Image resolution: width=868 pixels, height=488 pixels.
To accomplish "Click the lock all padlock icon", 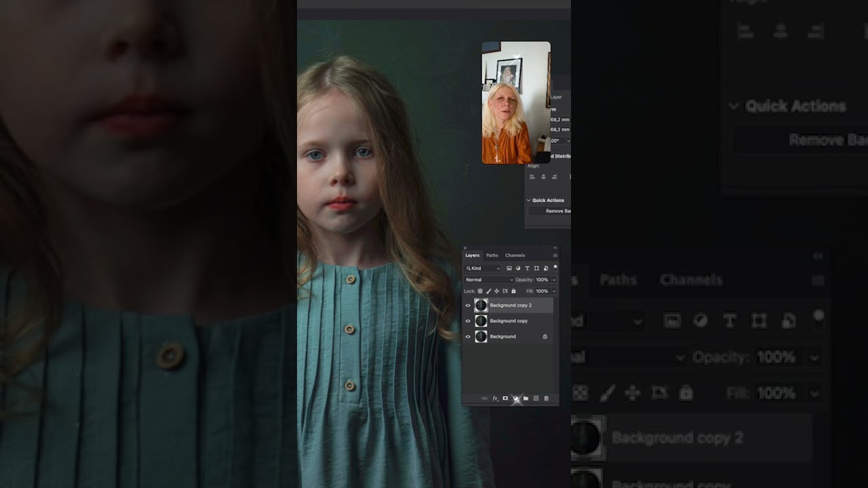I will coord(513,291).
